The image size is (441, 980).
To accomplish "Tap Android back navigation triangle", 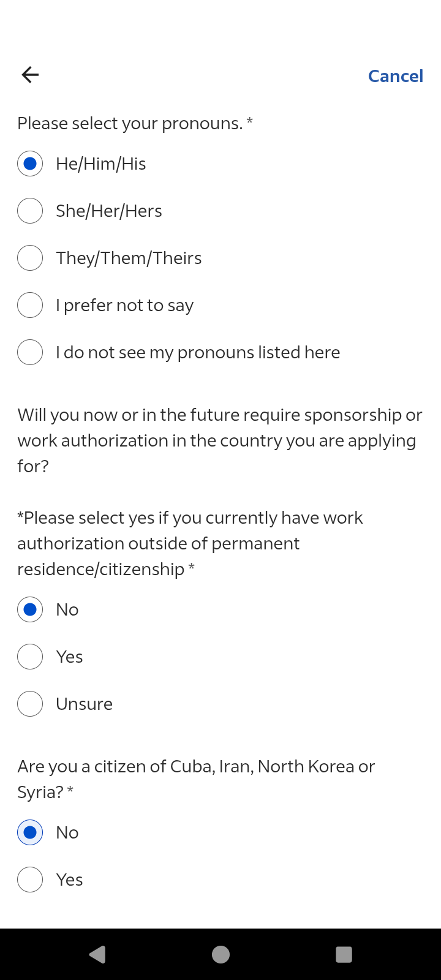I will coord(97,954).
